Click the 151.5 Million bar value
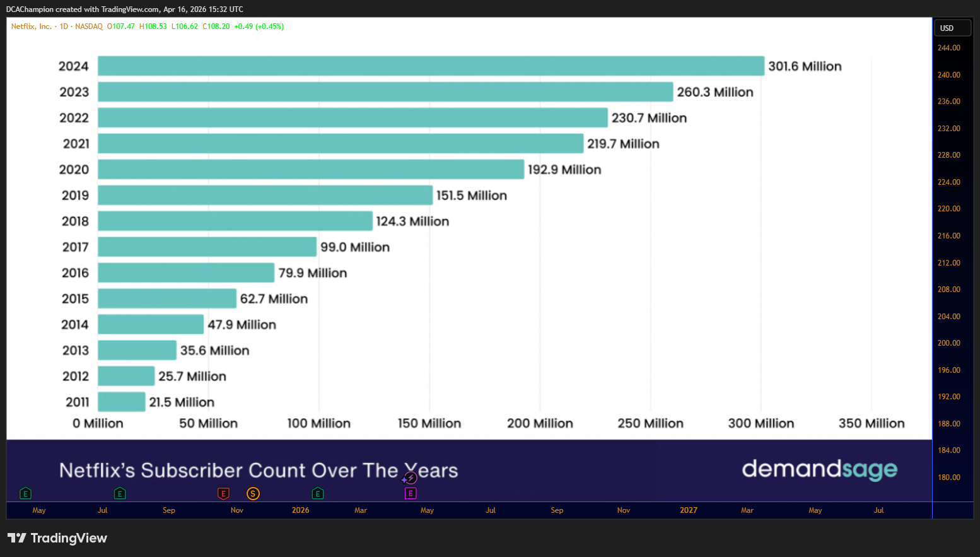Screen dimensions: 980x557 (x=472, y=196)
